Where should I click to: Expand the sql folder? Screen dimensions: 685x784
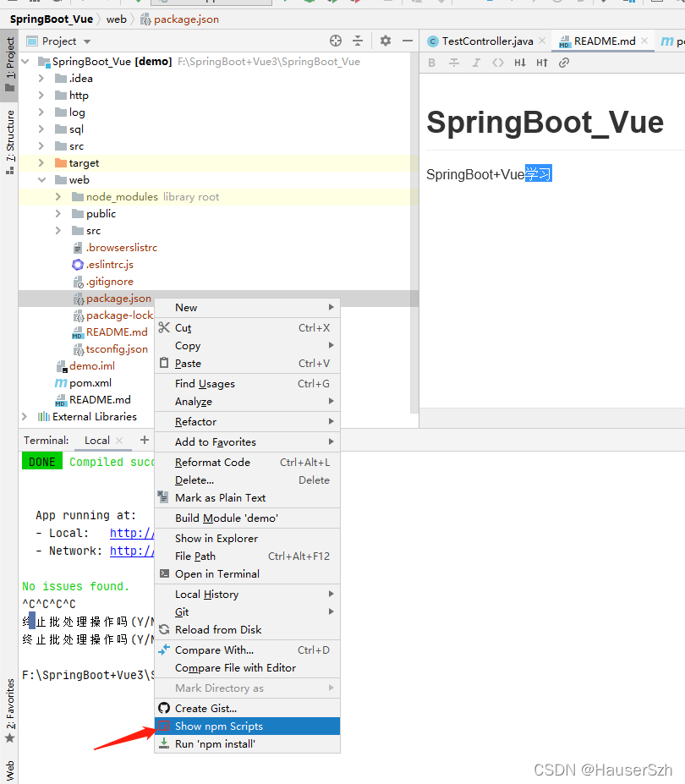(x=41, y=129)
